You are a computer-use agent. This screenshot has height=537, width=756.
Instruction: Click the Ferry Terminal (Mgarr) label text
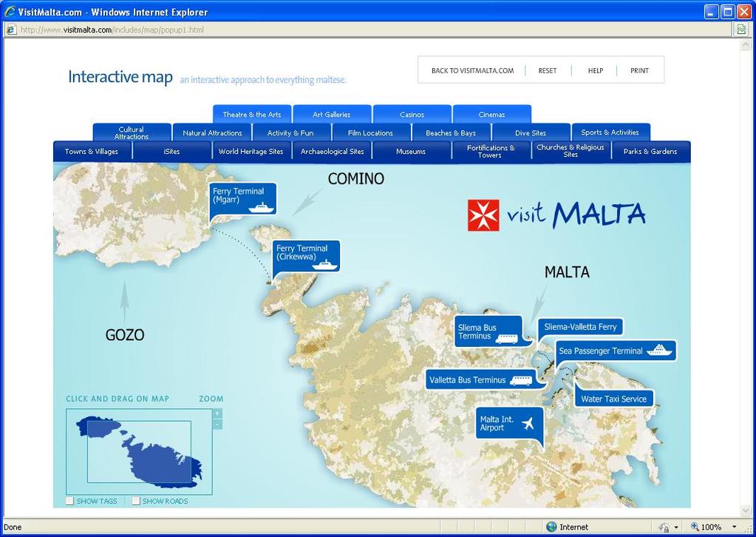coord(238,195)
